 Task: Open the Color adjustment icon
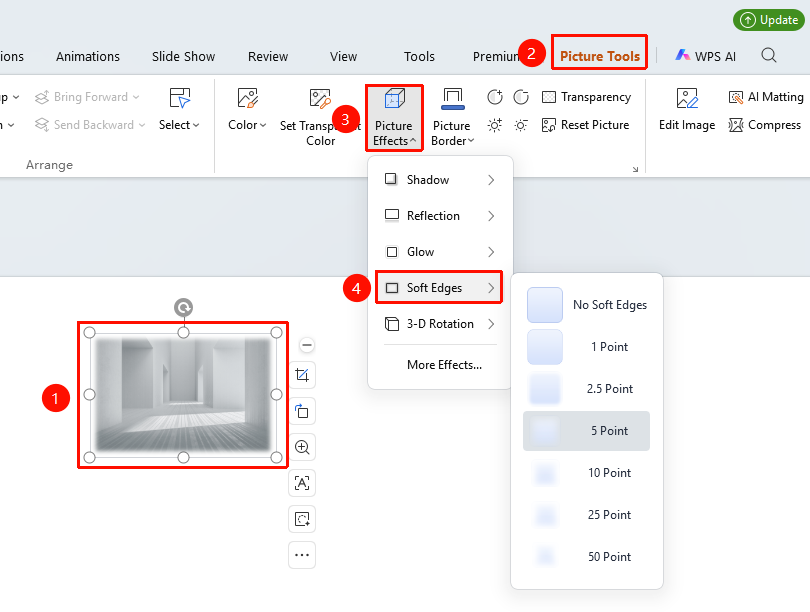pos(247,98)
